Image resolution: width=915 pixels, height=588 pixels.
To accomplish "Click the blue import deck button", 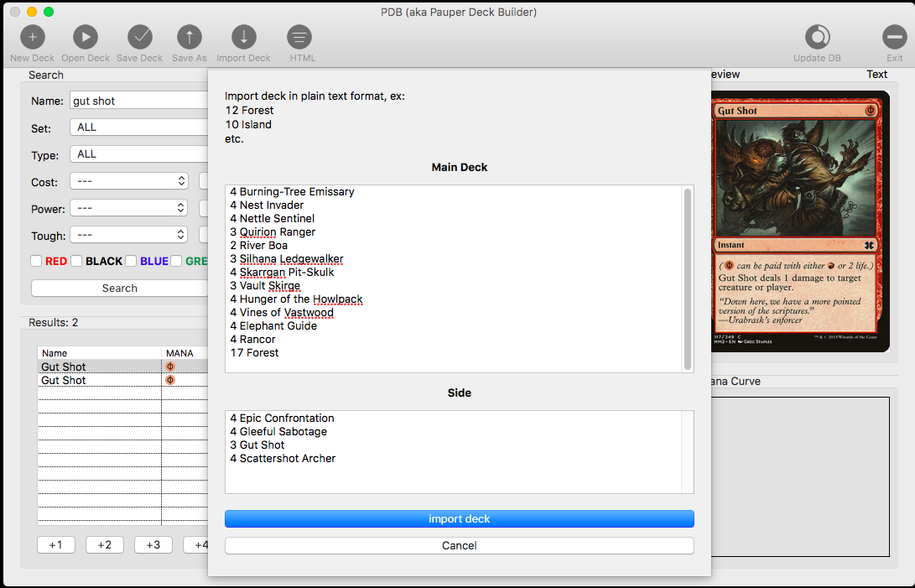I will point(460,518).
